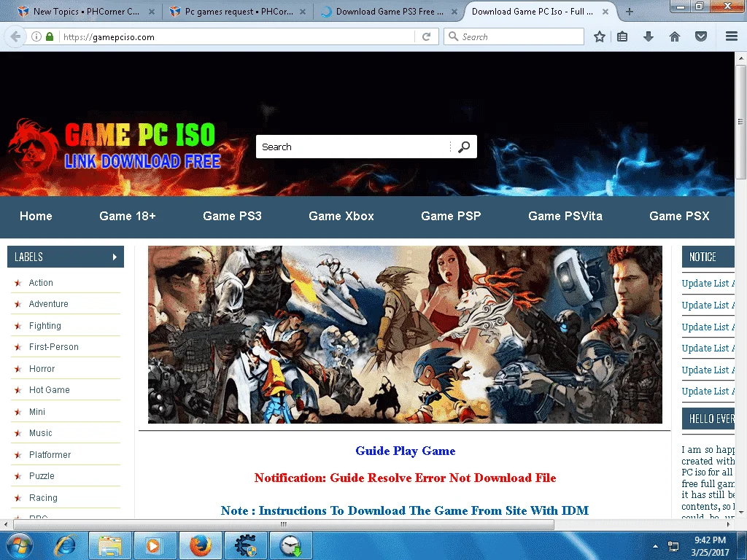This screenshot has height=560, width=747.
Task: Open the Racing label
Action: click(43, 497)
